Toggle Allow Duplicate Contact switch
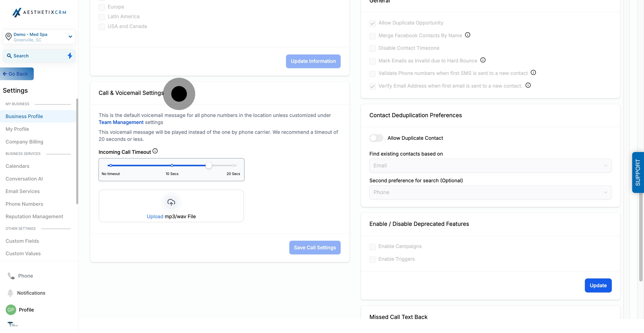Image resolution: width=644 pixels, height=333 pixels. pos(376,138)
